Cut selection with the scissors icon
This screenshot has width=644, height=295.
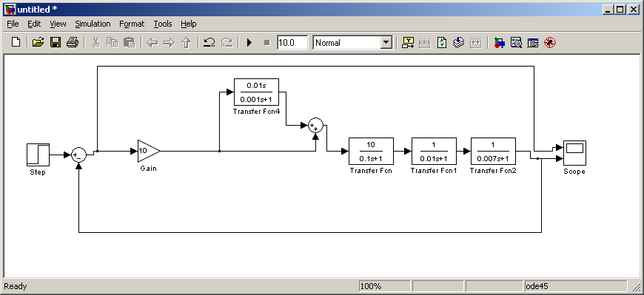pos(95,42)
